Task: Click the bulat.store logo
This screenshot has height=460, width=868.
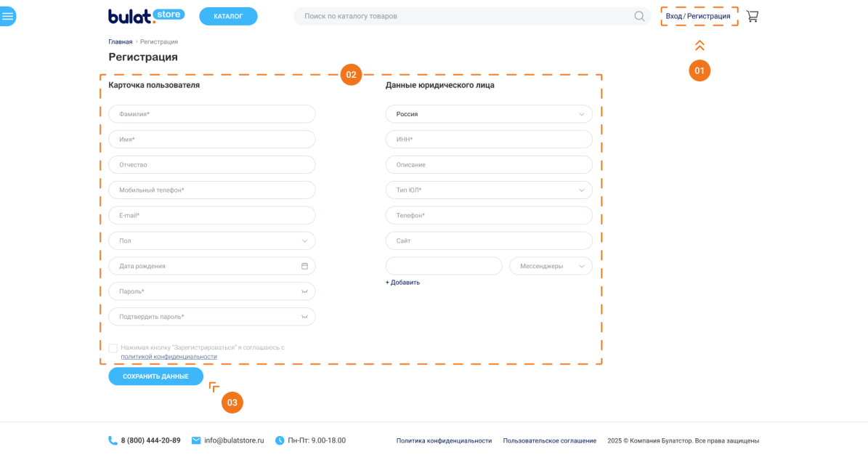Action: pos(146,16)
